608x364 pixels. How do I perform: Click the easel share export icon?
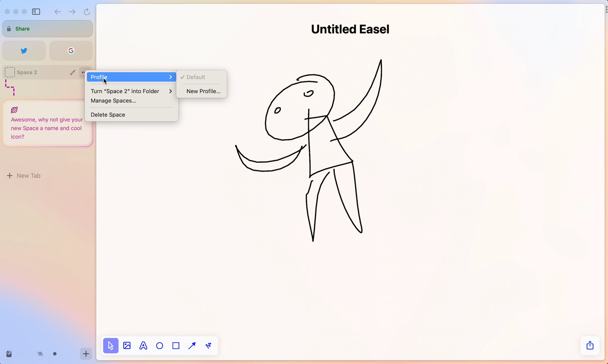(x=590, y=345)
